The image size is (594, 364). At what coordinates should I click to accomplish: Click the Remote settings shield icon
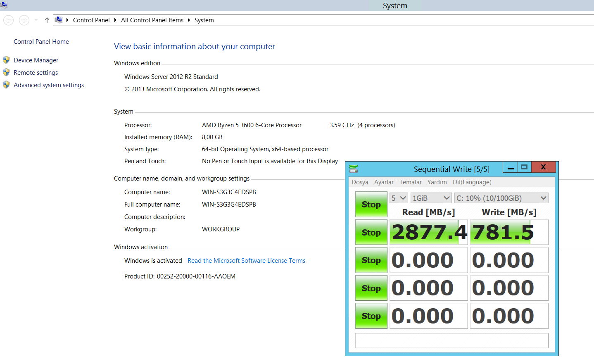(x=6, y=72)
